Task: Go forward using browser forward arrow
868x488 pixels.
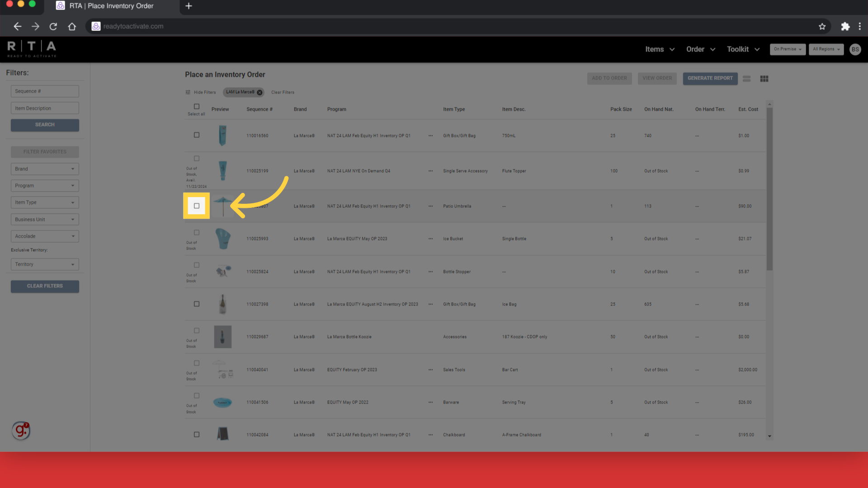Action: 35,26
